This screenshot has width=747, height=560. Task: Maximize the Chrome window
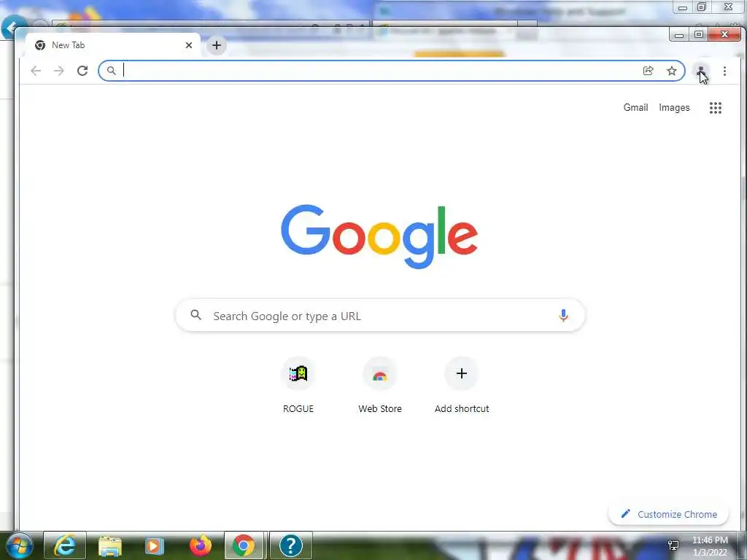tap(698, 35)
